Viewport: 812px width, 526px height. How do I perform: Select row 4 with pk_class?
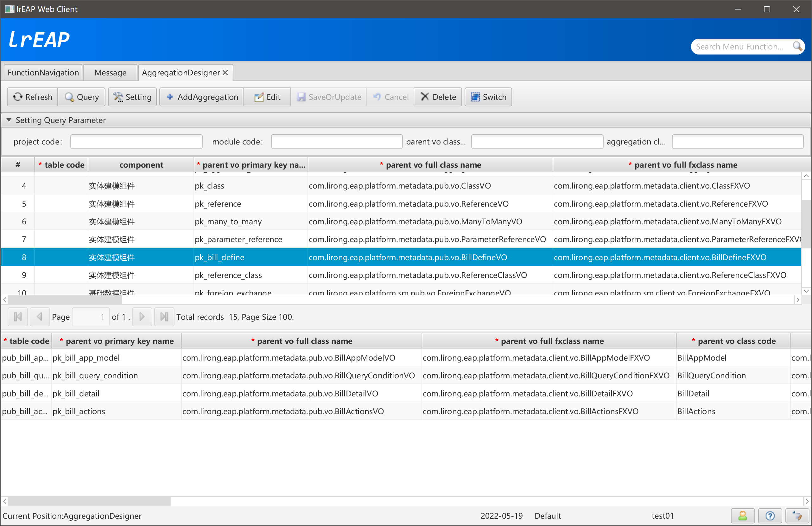click(401, 186)
